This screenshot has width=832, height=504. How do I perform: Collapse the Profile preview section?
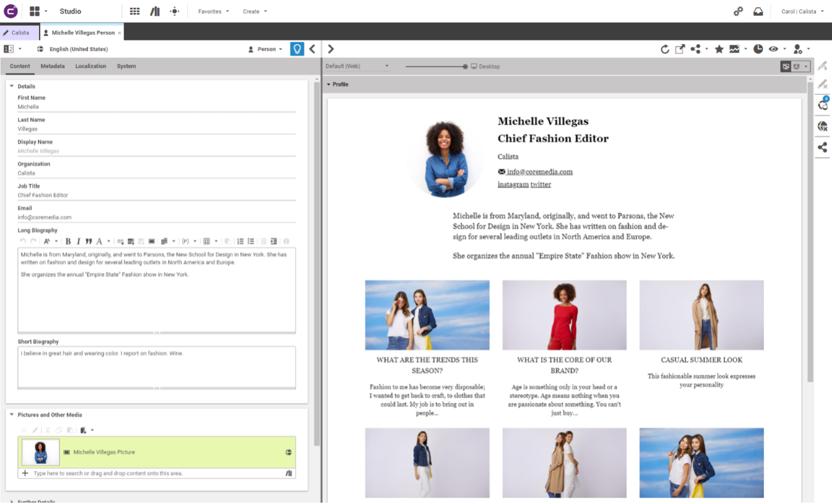pos(329,84)
